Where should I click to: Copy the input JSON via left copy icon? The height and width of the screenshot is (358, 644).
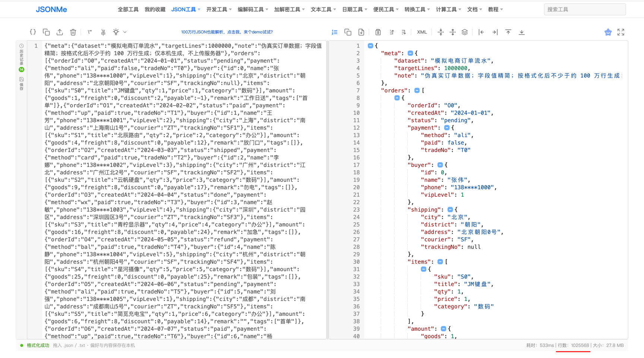[46, 32]
